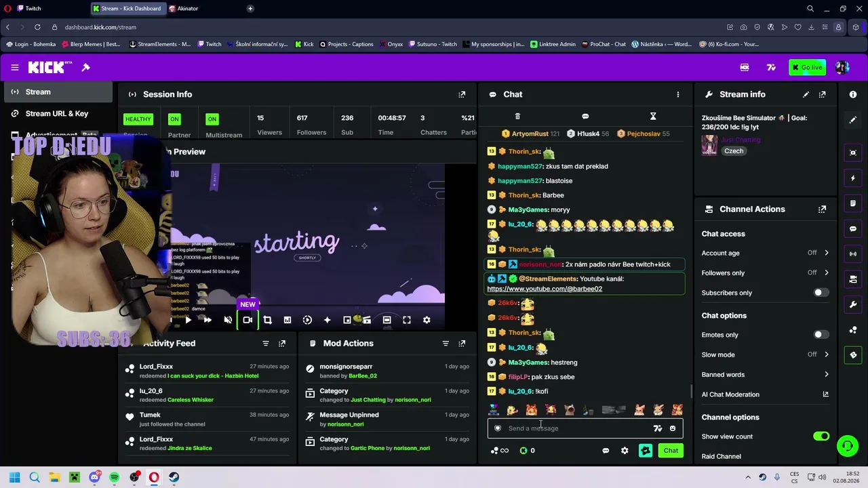
Task: Open the info icon in right rail
Action: click(853, 94)
